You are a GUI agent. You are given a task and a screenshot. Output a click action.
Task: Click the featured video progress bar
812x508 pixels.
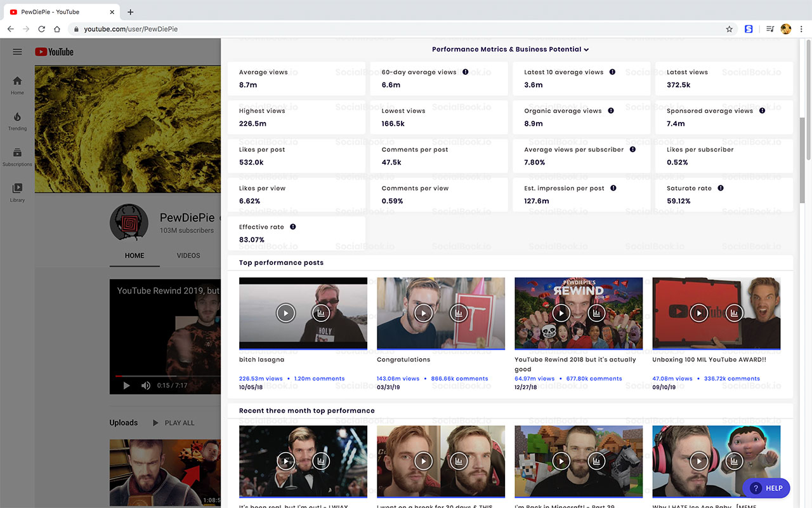[168, 376]
